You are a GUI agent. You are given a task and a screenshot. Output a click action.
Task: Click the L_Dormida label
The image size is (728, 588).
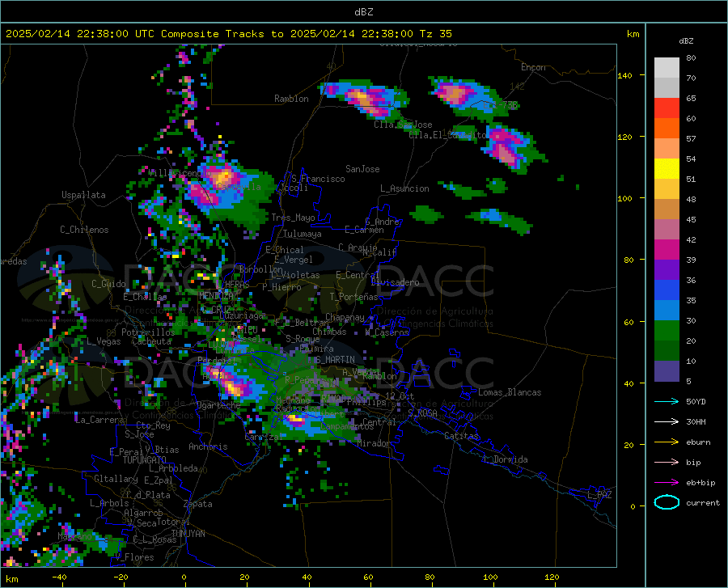tap(505, 459)
